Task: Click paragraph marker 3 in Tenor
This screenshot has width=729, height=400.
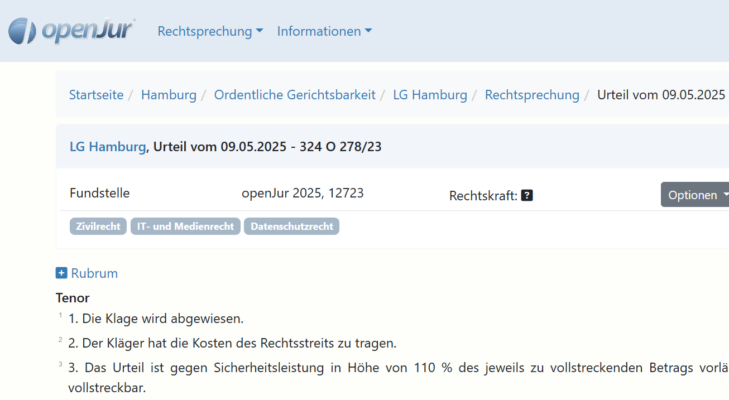Action: point(60,364)
